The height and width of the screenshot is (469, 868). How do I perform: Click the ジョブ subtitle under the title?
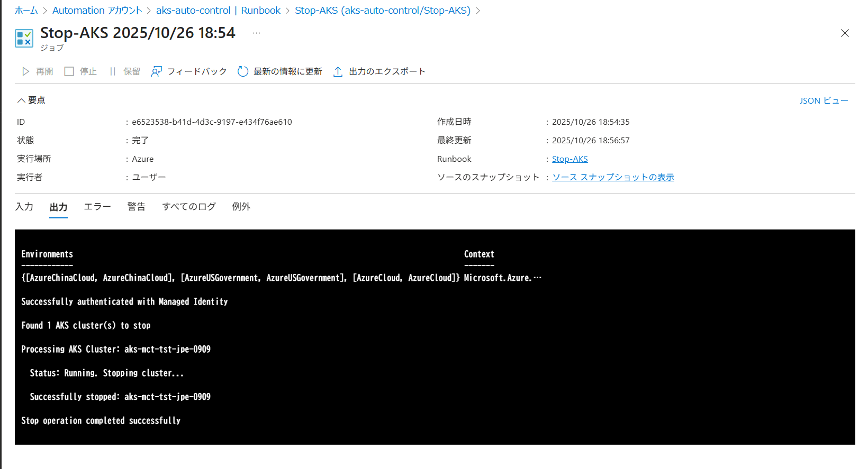[52, 48]
